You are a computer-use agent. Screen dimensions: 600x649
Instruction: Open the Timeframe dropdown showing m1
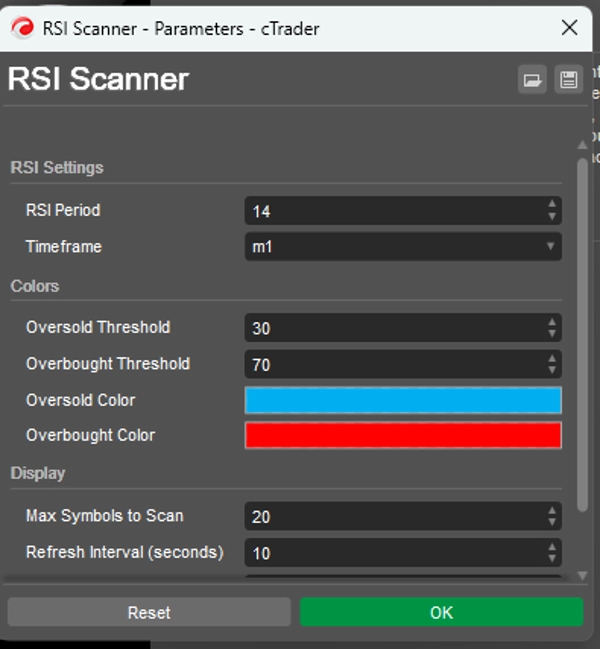pos(403,247)
